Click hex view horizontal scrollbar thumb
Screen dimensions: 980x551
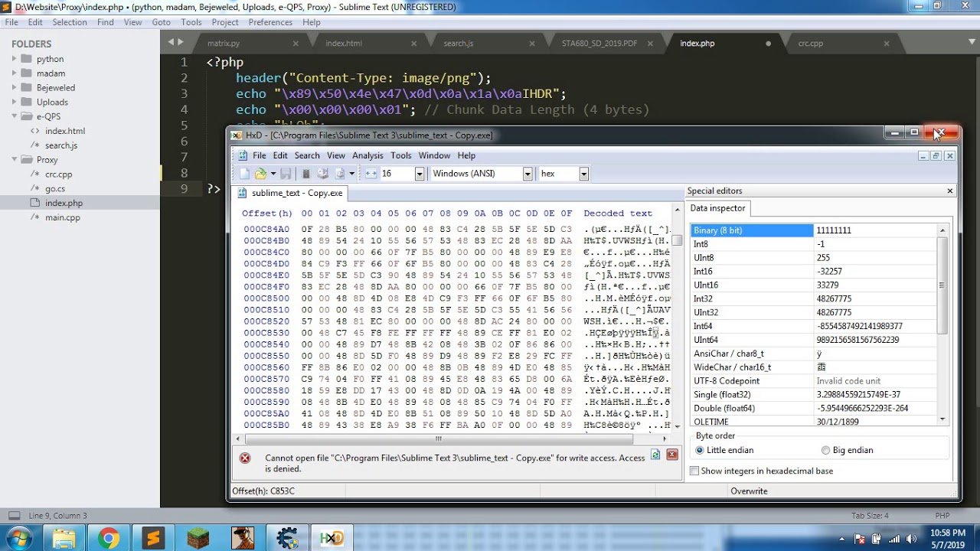(439, 439)
